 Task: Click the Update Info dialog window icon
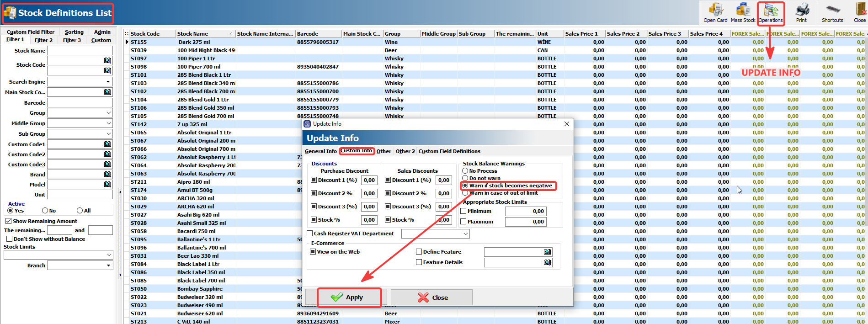point(307,124)
